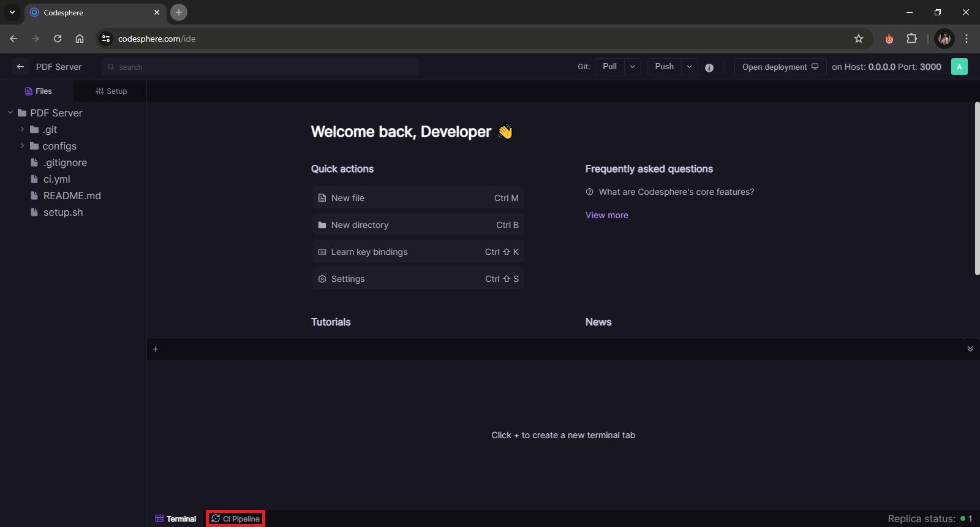980x527 pixels.
Task: Collapse the PDF Server root folder
Action: (10, 113)
